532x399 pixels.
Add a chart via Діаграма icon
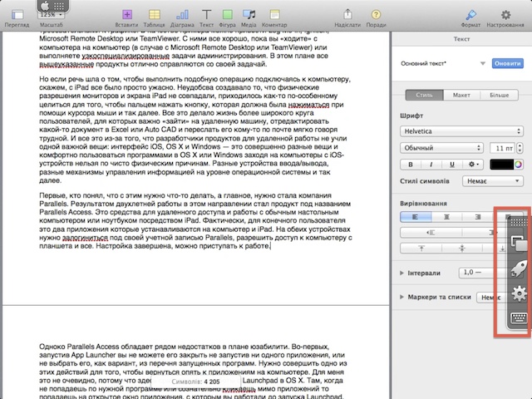click(182, 15)
